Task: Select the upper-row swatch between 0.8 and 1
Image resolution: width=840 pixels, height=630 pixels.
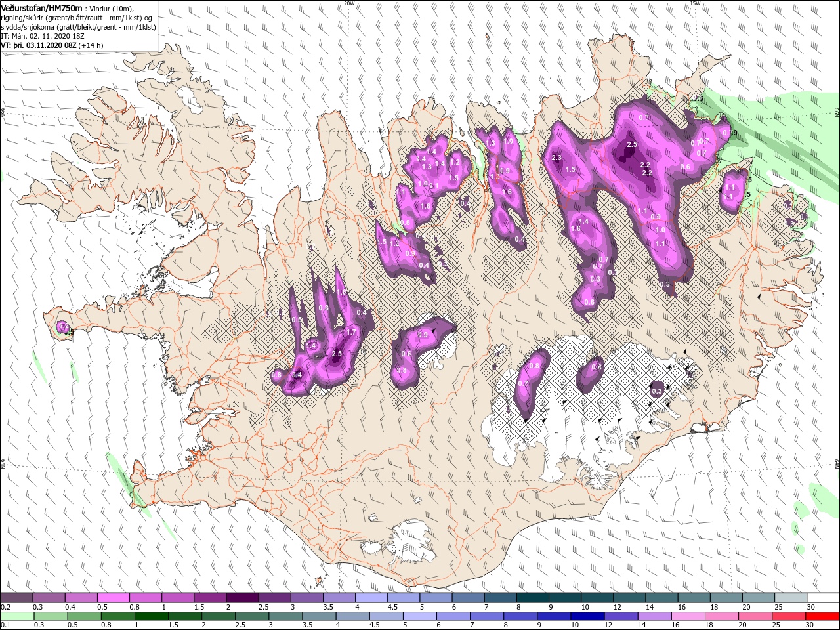Action: [x=145, y=598]
